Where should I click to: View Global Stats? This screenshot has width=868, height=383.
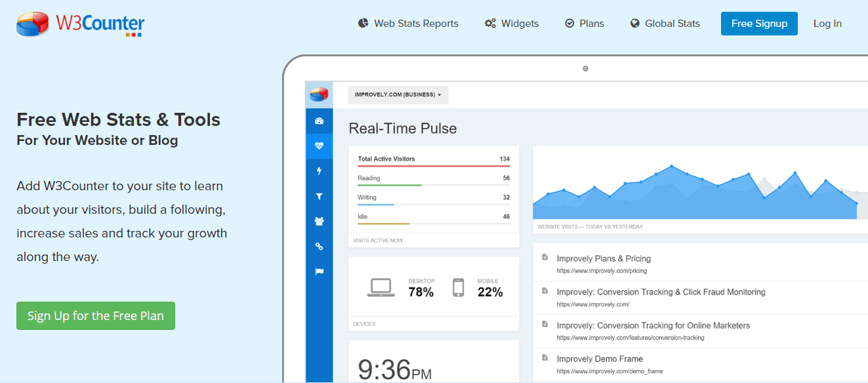click(665, 24)
